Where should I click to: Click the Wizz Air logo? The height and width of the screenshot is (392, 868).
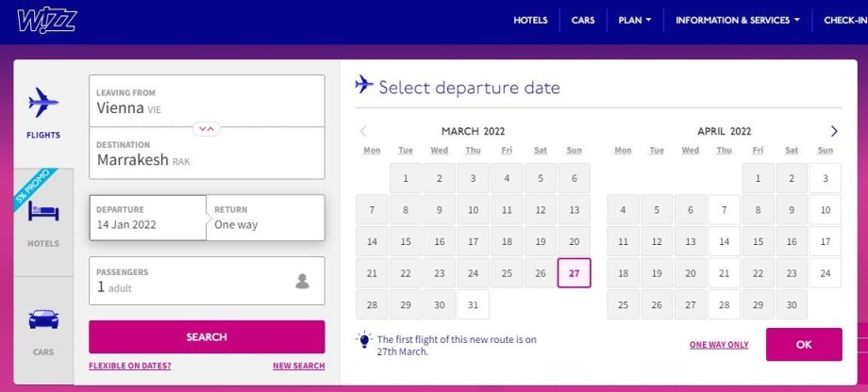point(46,20)
